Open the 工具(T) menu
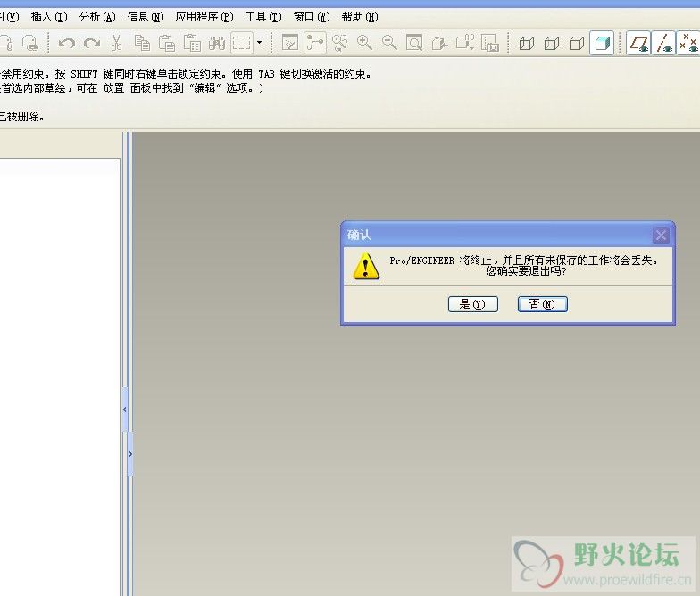 263,17
